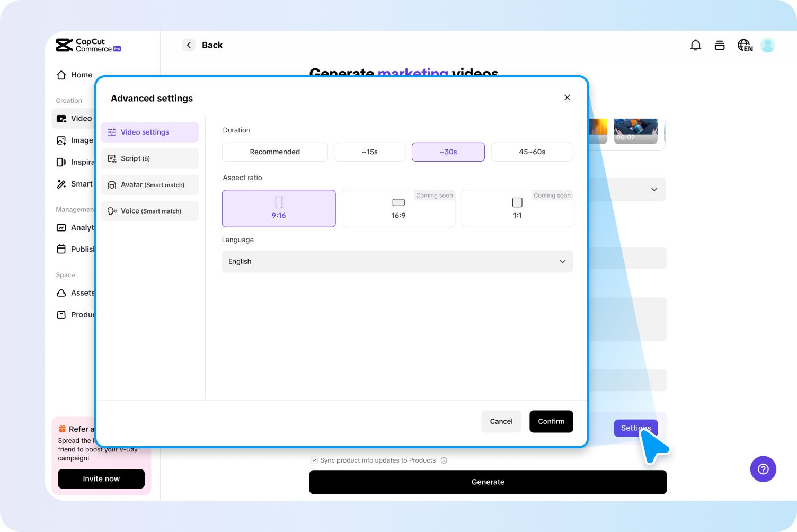Click Invite now in referral card
This screenshot has height=532, width=797.
click(x=101, y=478)
